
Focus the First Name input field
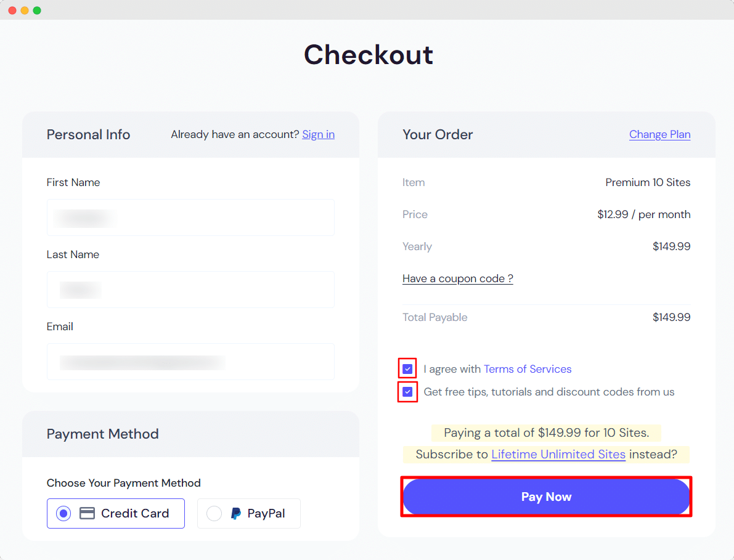[x=190, y=217]
